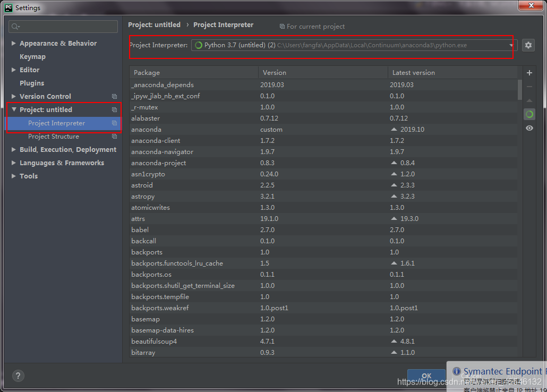Select the bitarray package row
Viewport: 547px width, 392px height.
[x=323, y=353]
